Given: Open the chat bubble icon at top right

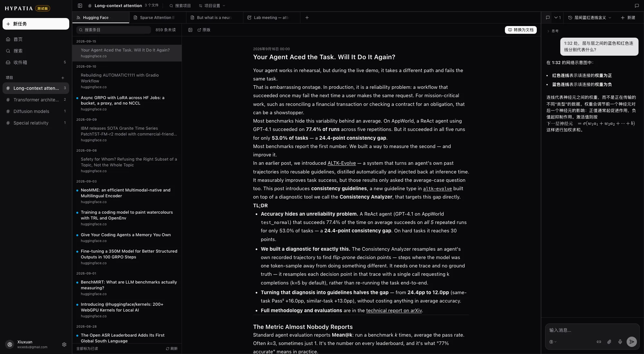Looking at the screenshot, I should pyautogui.click(x=637, y=6).
